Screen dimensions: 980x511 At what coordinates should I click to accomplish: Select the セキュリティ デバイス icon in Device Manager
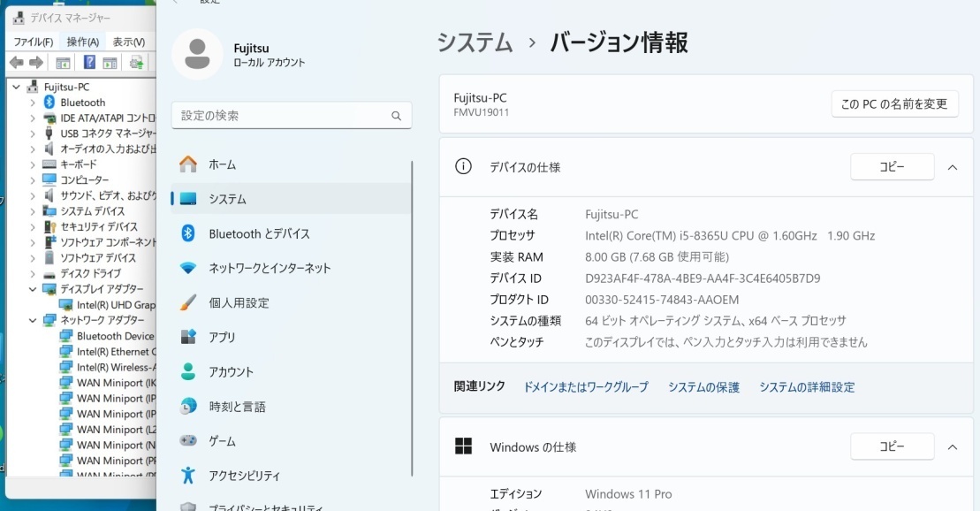pos(49,226)
